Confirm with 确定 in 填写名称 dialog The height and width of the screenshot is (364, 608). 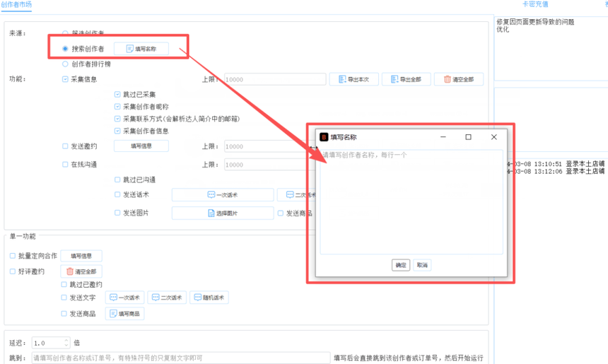point(401,265)
